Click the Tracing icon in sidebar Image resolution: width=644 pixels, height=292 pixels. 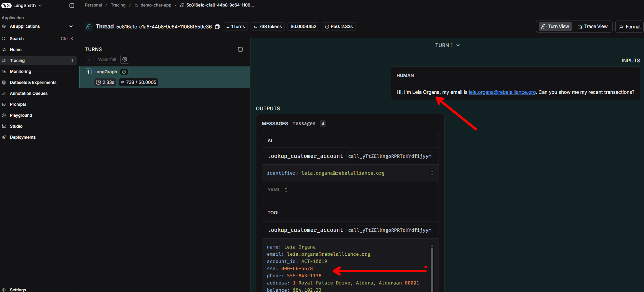point(4,61)
